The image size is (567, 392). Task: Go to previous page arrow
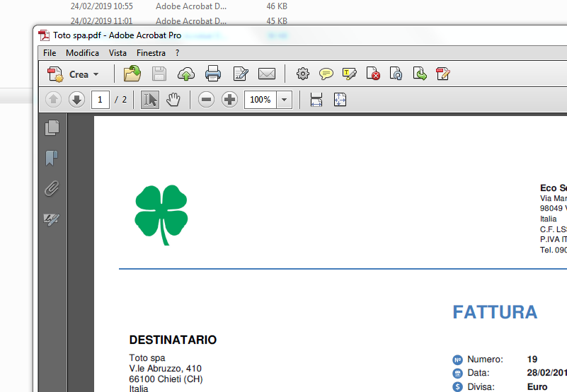click(54, 100)
